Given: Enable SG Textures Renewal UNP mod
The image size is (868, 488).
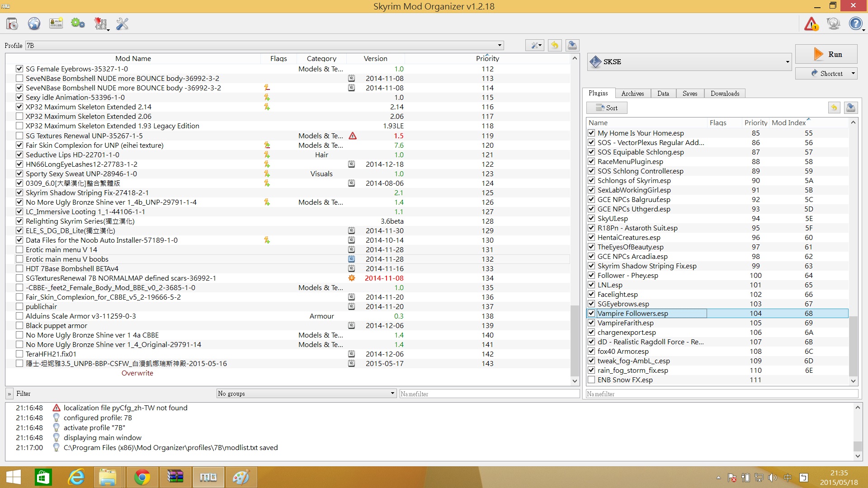Looking at the screenshot, I should pos(19,136).
